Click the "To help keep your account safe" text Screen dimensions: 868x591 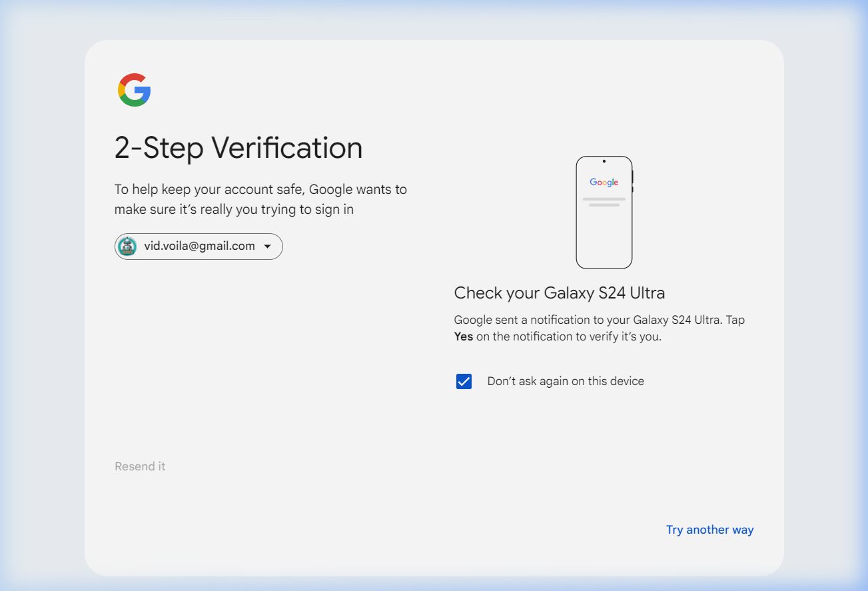tap(260, 189)
